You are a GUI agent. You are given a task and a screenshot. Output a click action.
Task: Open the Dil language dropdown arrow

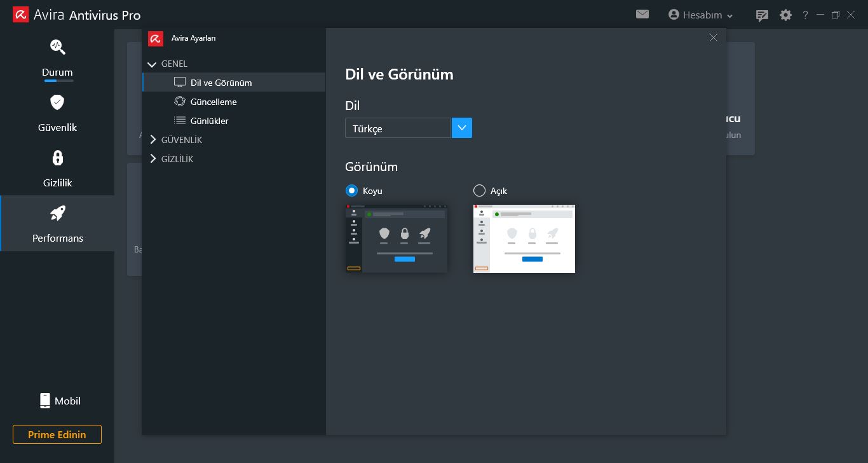pyautogui.click(x=462, y=128)
